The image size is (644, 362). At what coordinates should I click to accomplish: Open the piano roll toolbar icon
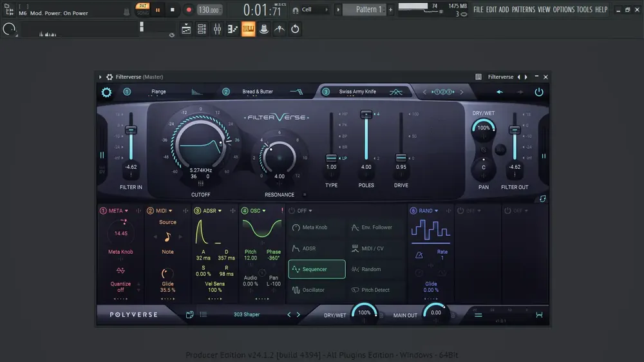(232, 29)
